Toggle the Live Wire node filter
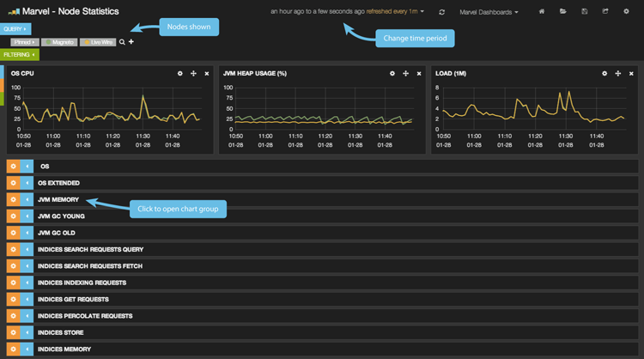The height and width of the screenshot is (359, 644). tap(97, 41)
